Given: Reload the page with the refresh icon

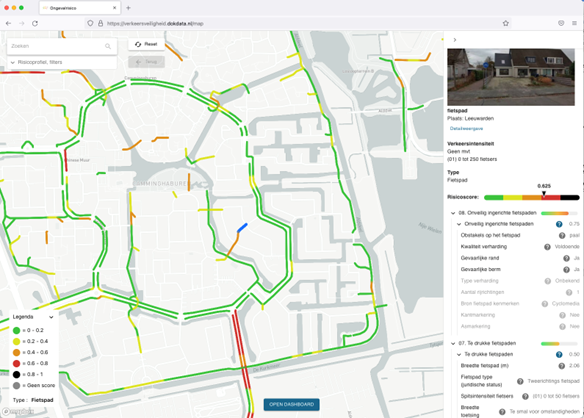Looking at the screenshot, I should point(35,23).
